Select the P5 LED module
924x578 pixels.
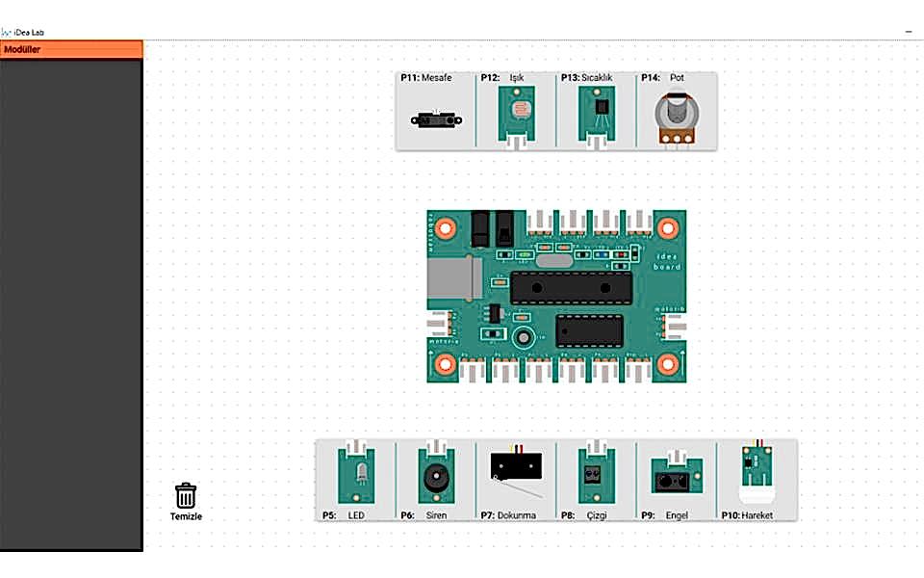coord(355,477)
